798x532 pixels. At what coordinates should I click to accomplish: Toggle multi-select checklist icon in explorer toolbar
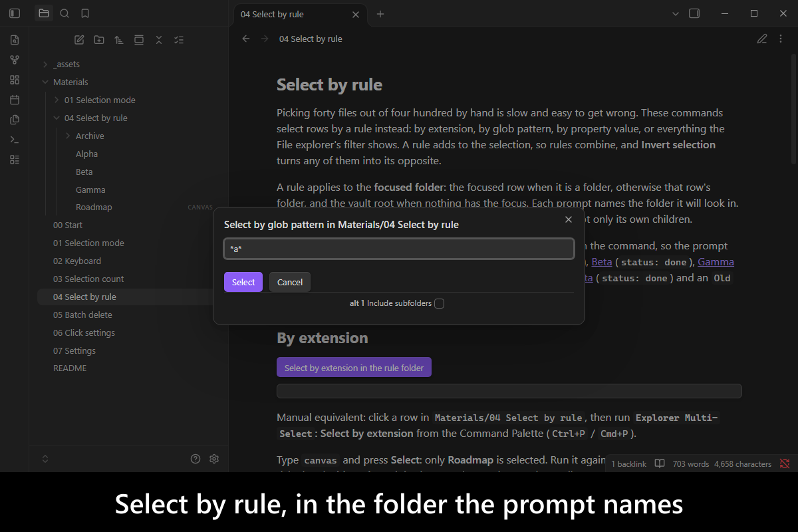tap(179, 40)
